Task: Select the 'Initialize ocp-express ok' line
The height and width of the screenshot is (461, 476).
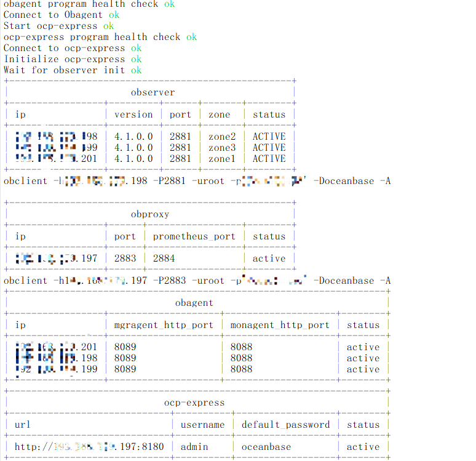Action: click(72, 59)
